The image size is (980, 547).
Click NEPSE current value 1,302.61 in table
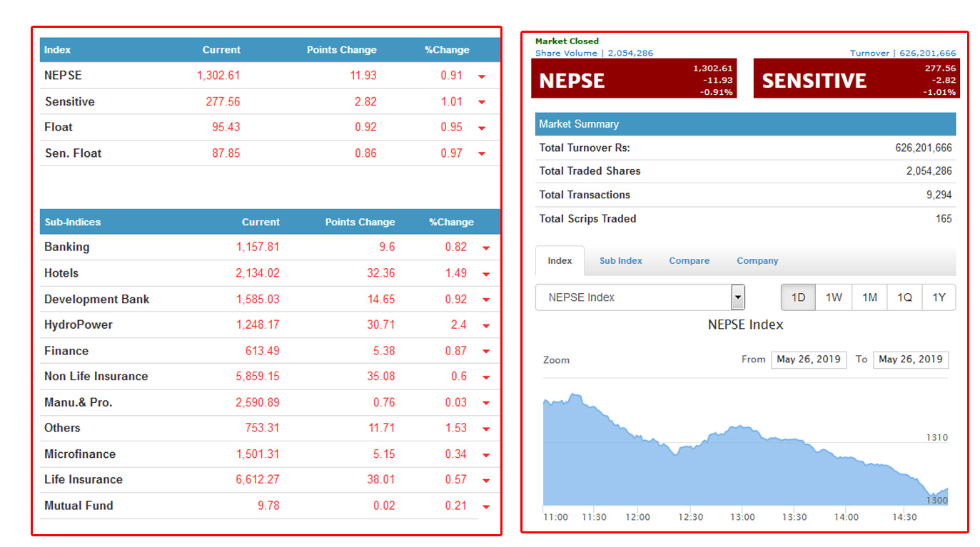point(218,76)
